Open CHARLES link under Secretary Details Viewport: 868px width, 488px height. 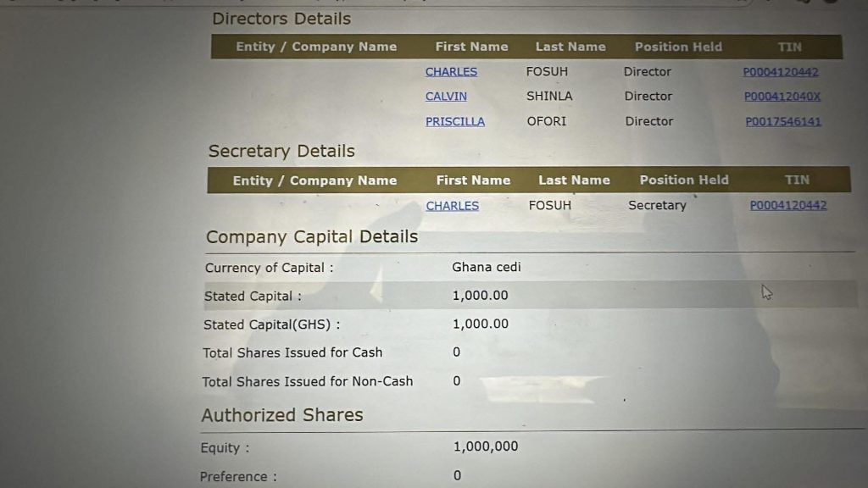pos(452,205)
